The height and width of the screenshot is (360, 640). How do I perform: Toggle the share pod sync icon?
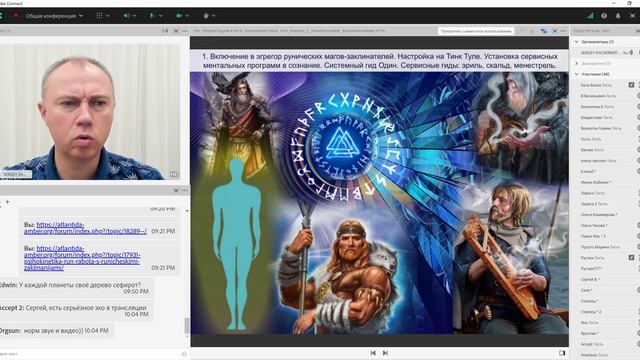pyautogui.click(x=544, y=31)
